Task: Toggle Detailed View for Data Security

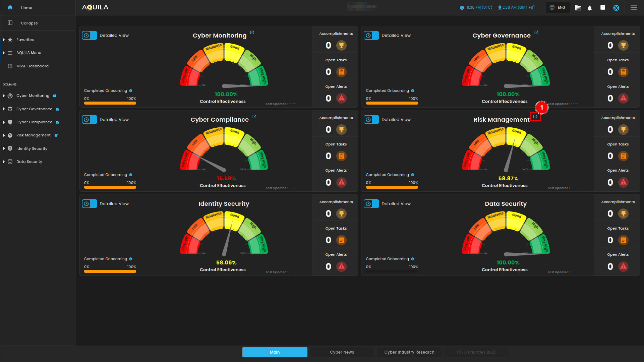Action: [x=371, y=204]
